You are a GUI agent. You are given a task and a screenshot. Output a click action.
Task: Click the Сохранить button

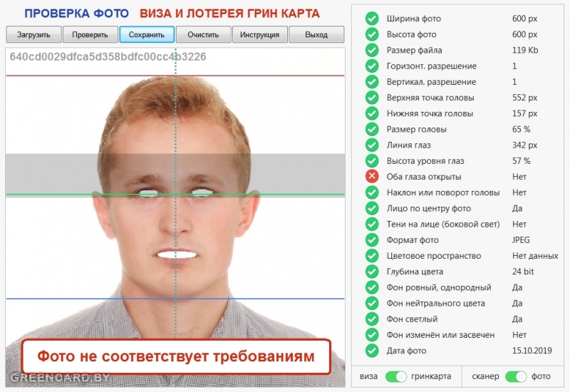click(x=147, y=34)
